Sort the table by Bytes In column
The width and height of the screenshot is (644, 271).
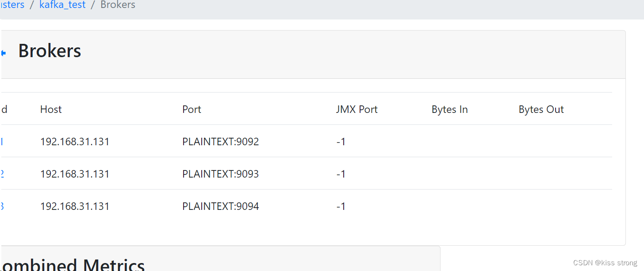click(449, 109)
